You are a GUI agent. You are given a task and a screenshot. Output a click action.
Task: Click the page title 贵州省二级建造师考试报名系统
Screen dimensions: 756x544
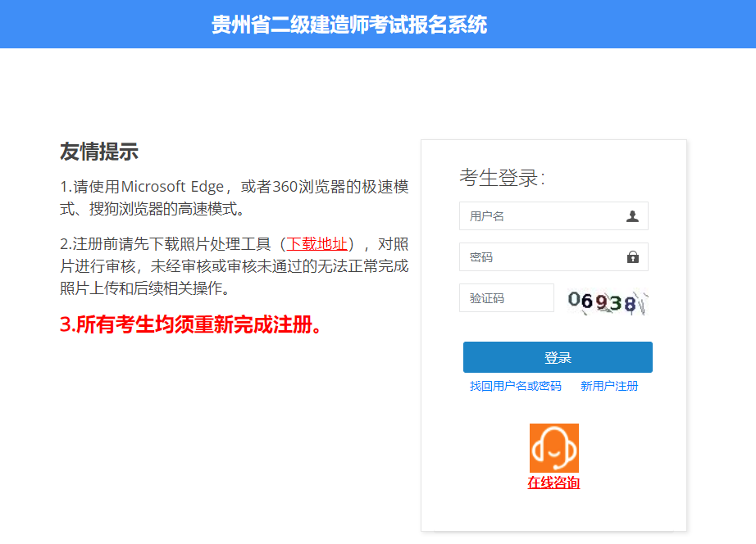(x=349, y=25)
